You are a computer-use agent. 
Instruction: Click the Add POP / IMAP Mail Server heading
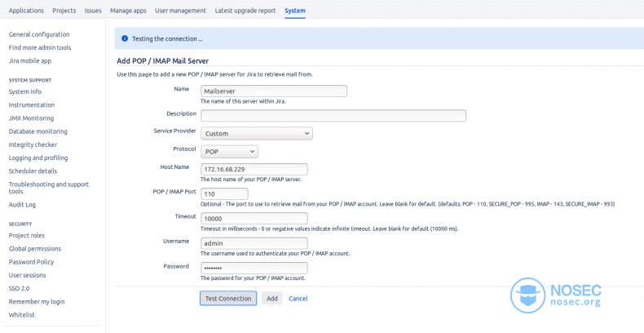[x=163, y=61]
